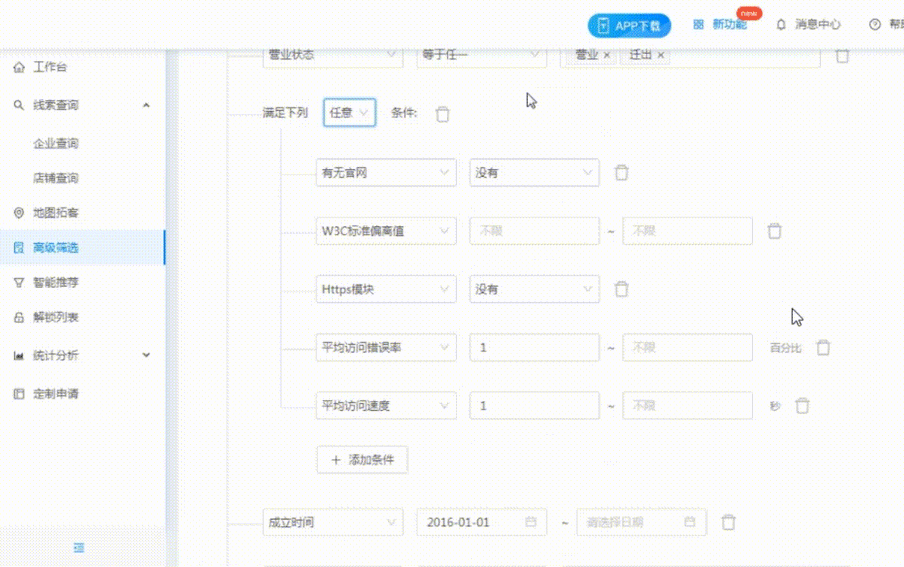
Task: Click the bell icon beside 消息中心
Action: [781, 24]
